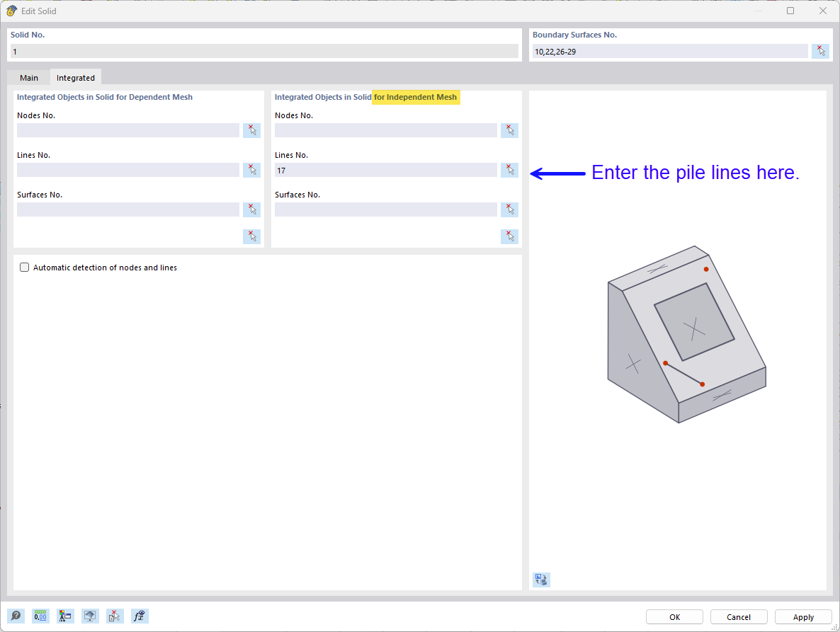Click sync with model icon below preview
The height and width of the screenshot is (632, 840).
pos(540,580)
